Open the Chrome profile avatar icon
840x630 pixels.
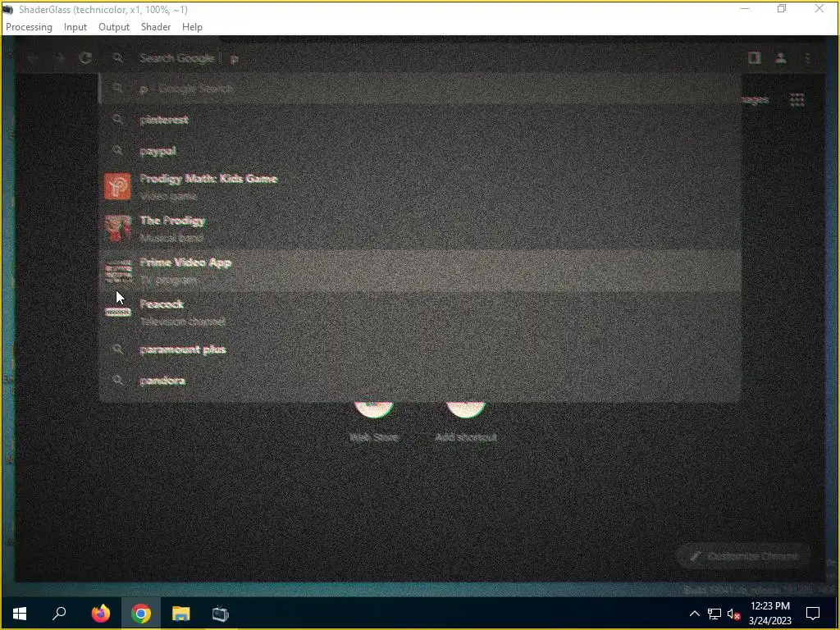coord(781,58)
